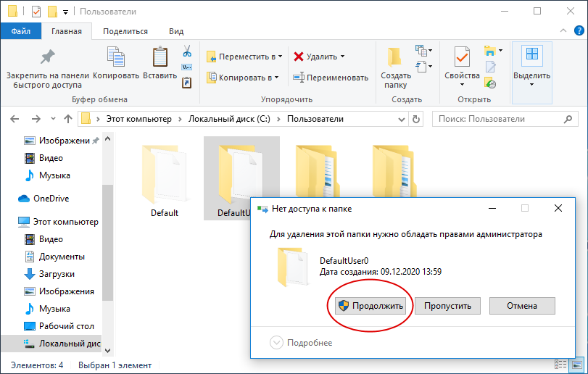
Task: Click the Paste clipboard icon
Action: (160, 57)
